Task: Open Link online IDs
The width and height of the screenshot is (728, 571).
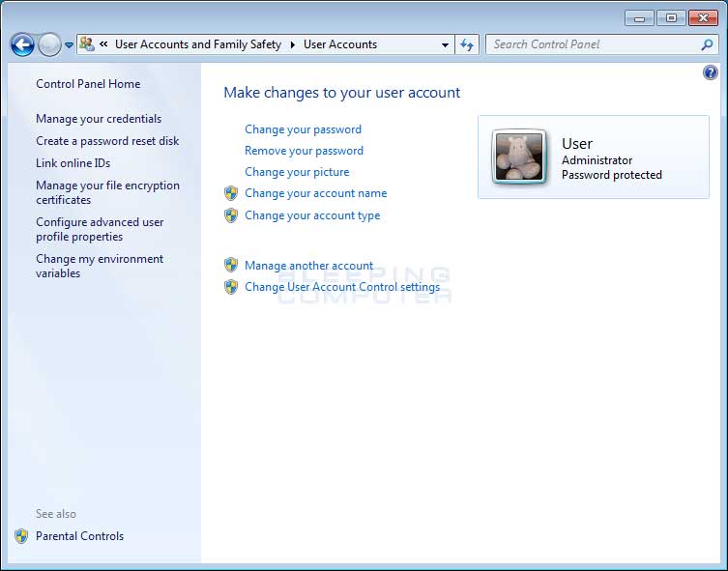Action: [x=73, y=163]
